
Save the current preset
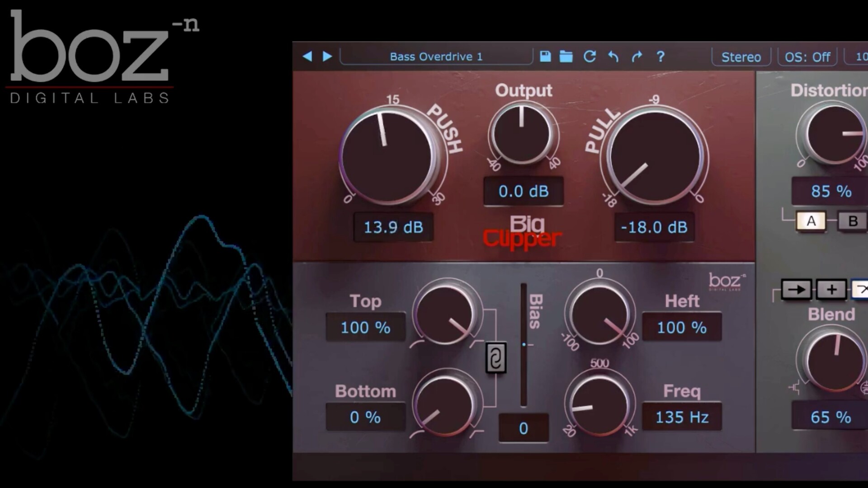pyautogui.click(x=545, y=56)
